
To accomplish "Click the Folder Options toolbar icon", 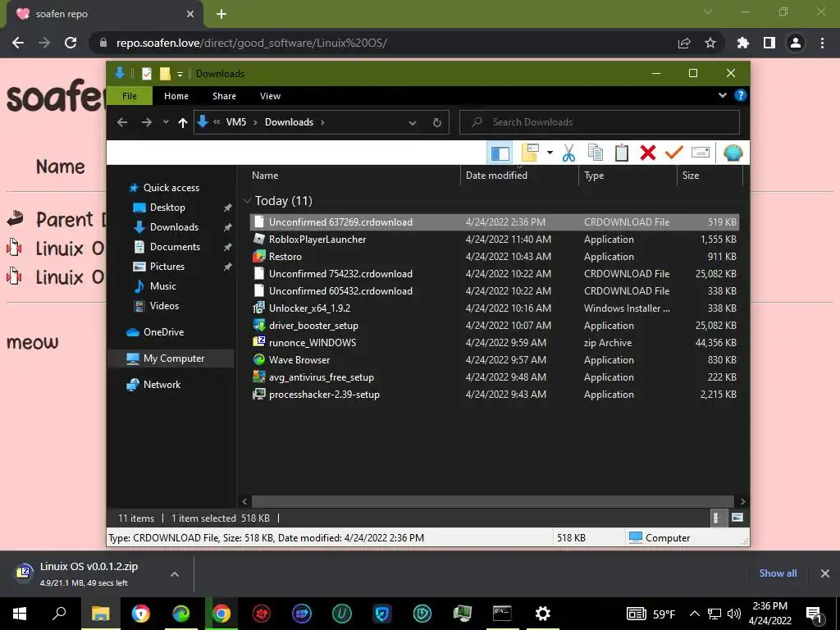I will [x=530, y=153].
